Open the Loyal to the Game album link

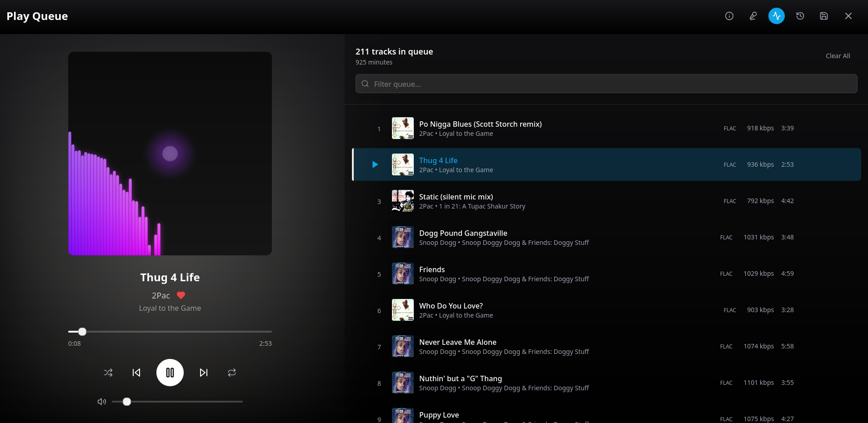[170, 308]
